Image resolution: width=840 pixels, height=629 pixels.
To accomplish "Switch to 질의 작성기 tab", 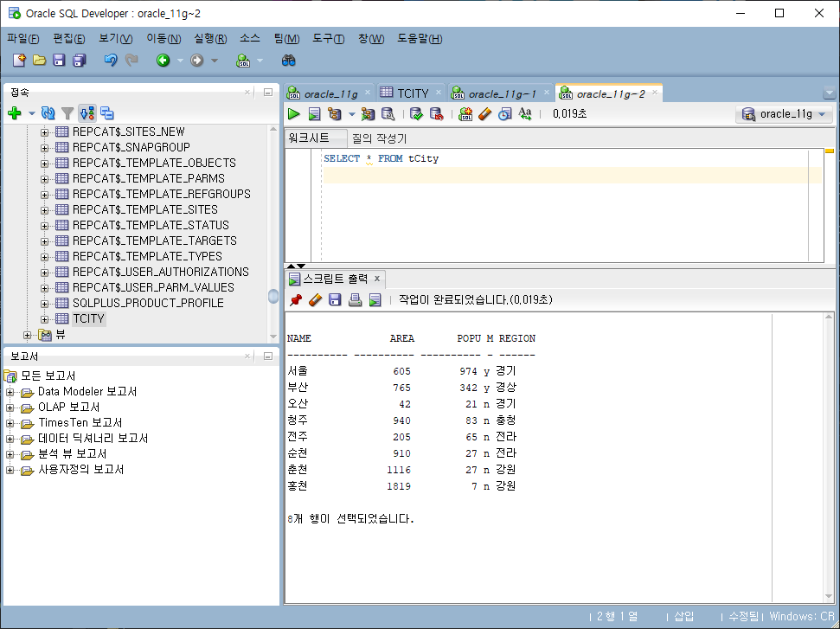I will tap(379, 138).
